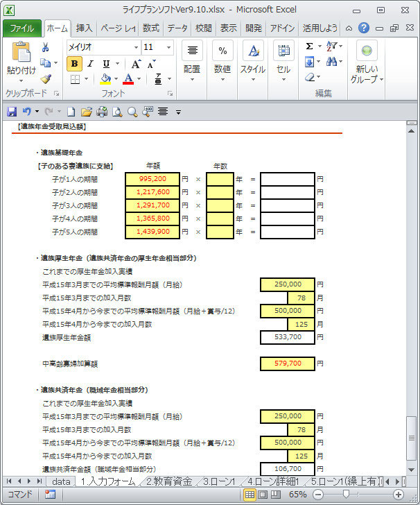Expand the 新しいグループ dropdown
The height and width of the screenshot is (505, 420).
(382, 79)
